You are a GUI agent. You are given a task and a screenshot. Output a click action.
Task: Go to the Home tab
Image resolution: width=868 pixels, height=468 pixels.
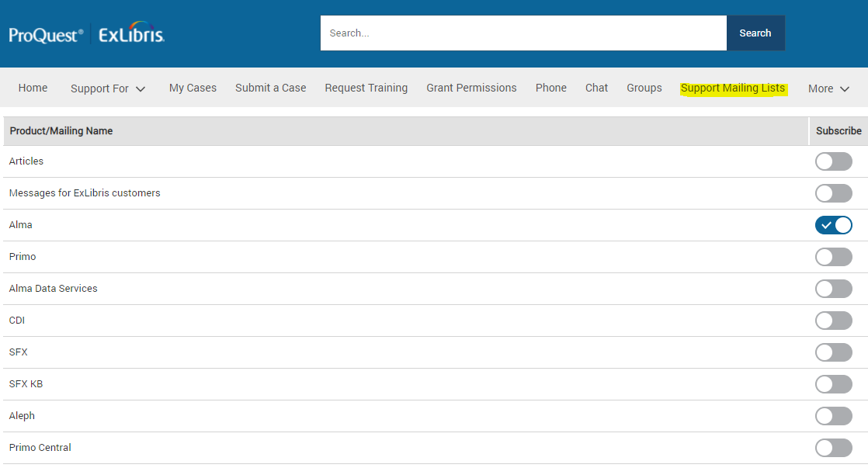33,88
